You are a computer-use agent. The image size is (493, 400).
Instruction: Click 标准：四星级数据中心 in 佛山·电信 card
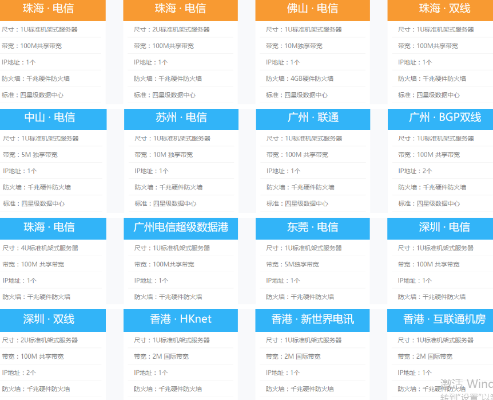click(x=297, y=95)
